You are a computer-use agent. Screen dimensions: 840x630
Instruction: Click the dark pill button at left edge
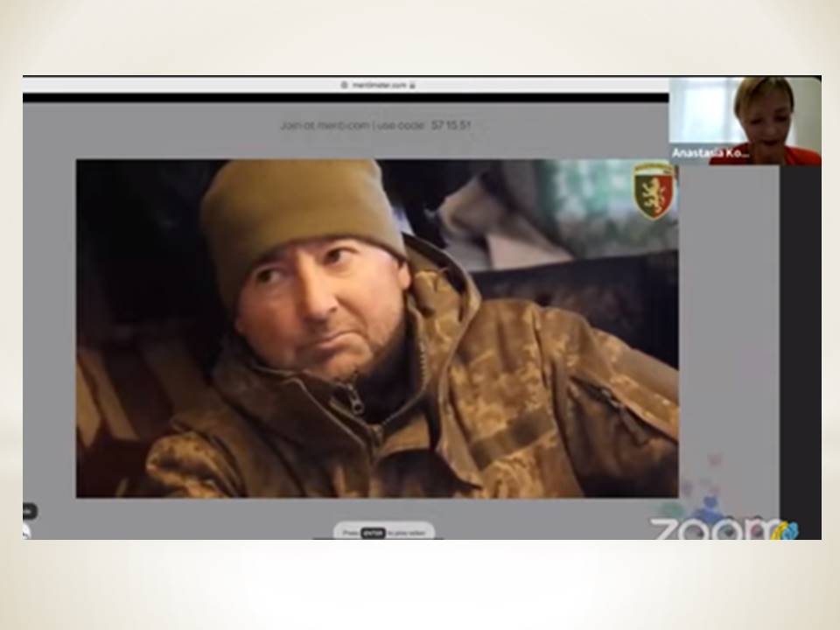(x=29, y=511)
